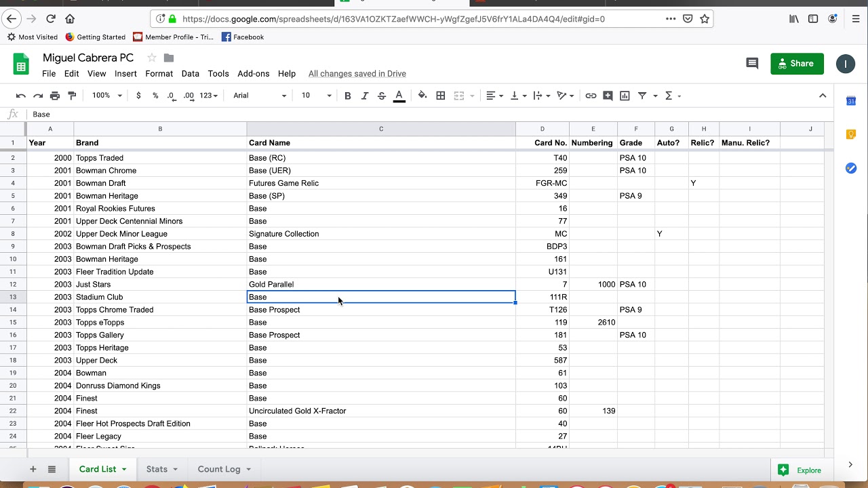This screenshot has height=488, width=868.
Task: Click the Add sheet plus button
Action: click(33, 469)
